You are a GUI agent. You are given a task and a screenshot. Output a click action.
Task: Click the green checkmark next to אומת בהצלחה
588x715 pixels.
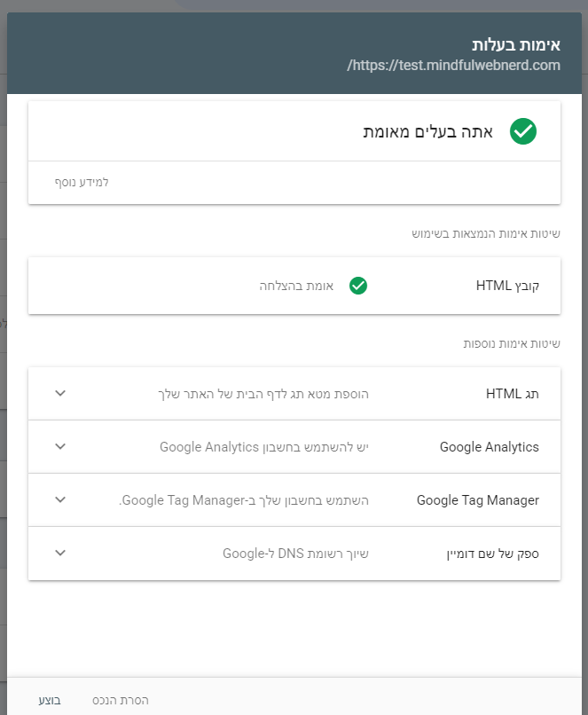coord(358,286)
